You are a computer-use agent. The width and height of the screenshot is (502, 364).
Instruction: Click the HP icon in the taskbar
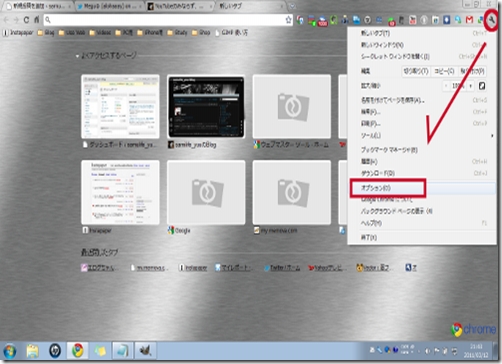[x=55, y=351]
